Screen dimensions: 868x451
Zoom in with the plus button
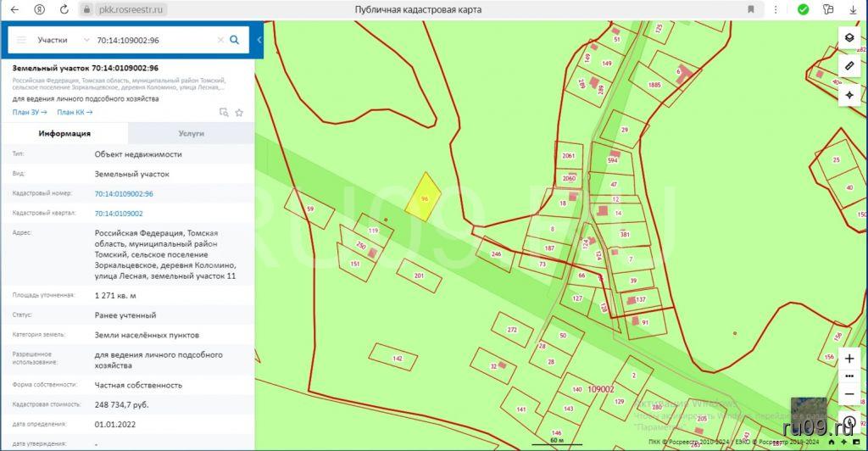tap(849, 359)
